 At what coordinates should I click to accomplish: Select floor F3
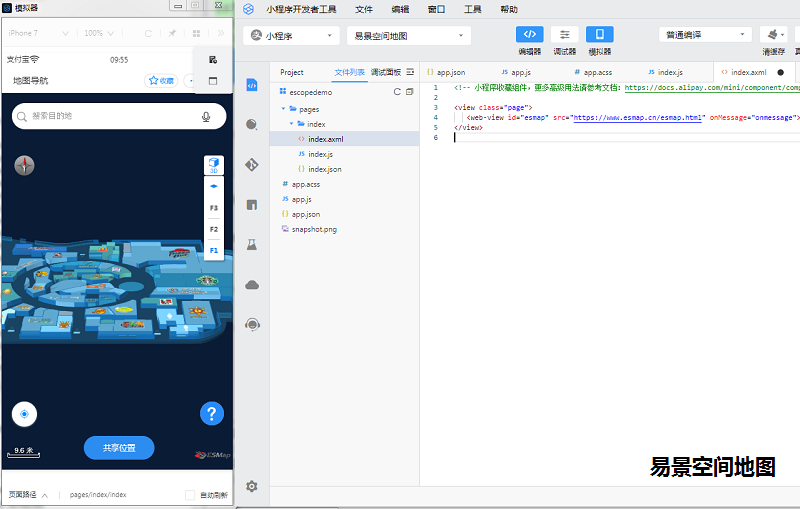click(x=214, y=208)
